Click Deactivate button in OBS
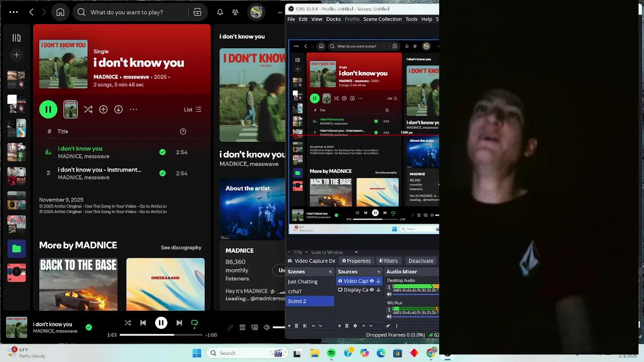The height and width of the screenshot is (362, 644). pyautogui.click(x=421, y=261)
